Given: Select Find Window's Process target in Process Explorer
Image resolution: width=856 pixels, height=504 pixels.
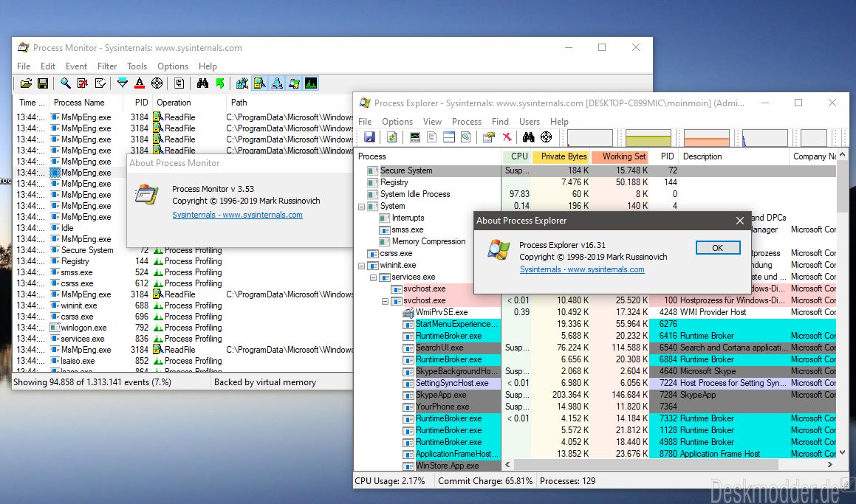Looking at the screenshot, I should (x=546, y=137).
